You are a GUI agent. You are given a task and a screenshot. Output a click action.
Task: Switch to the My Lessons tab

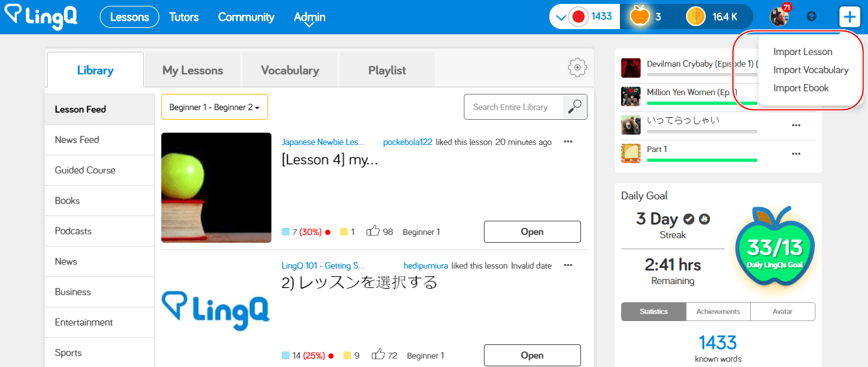click(192, 70)
